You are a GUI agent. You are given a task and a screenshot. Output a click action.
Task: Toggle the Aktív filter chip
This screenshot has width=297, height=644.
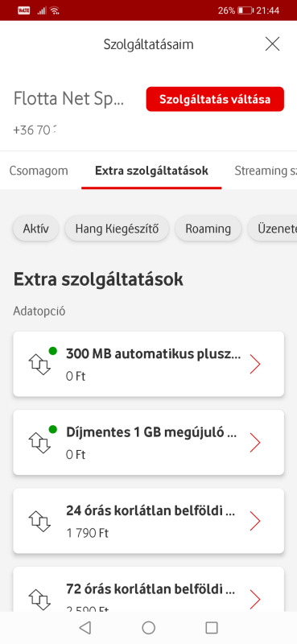36,229
